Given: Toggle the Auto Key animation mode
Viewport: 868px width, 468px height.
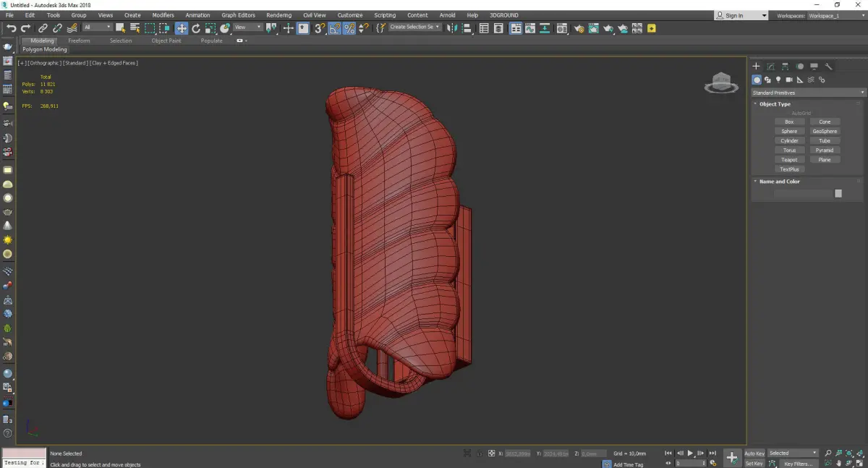Looking at the screenshot, I should click(754, 454).
